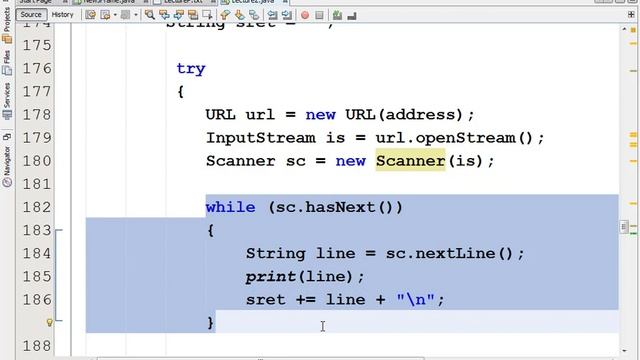Viewport: 640px width, 360px height.
Task: Switch to the History view
Action: coord(62,15)
